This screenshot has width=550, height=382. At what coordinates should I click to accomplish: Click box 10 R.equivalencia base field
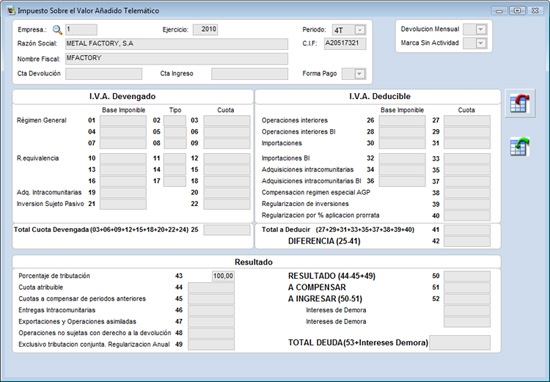123,159
